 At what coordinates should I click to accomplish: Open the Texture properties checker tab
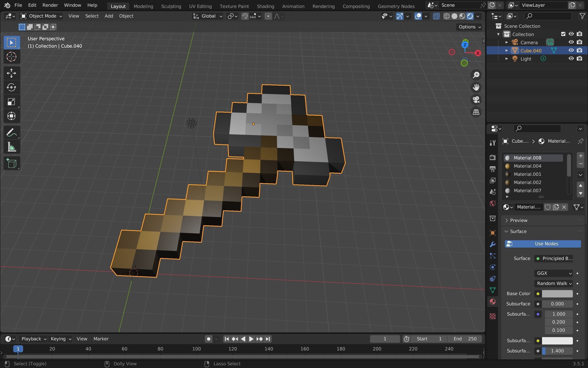click(492, 316)
